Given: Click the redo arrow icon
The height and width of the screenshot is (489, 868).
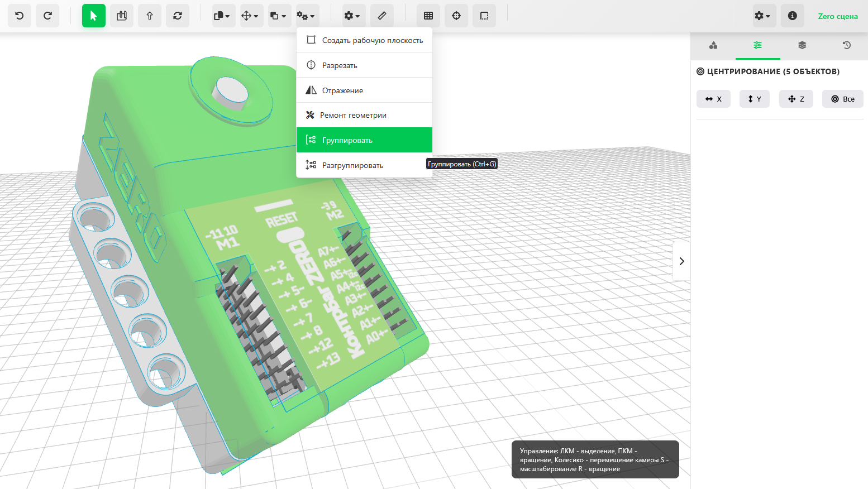Looking at the screenshot, I should tap(47, 16).
